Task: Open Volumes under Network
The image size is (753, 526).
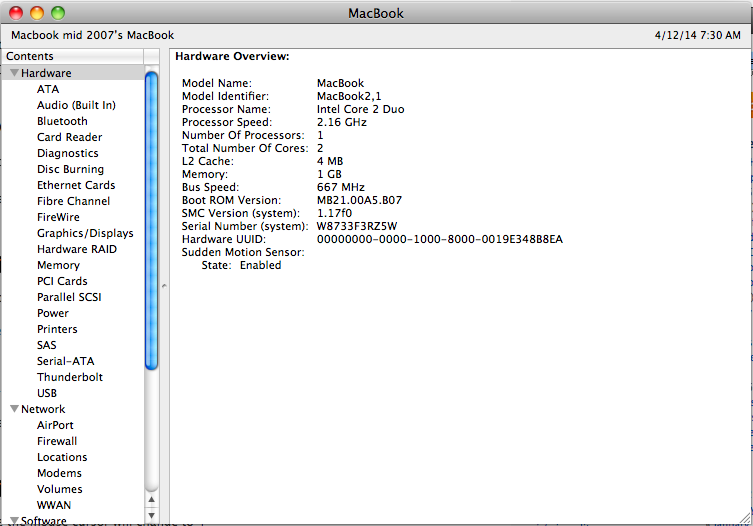Action: click(60, 489)
